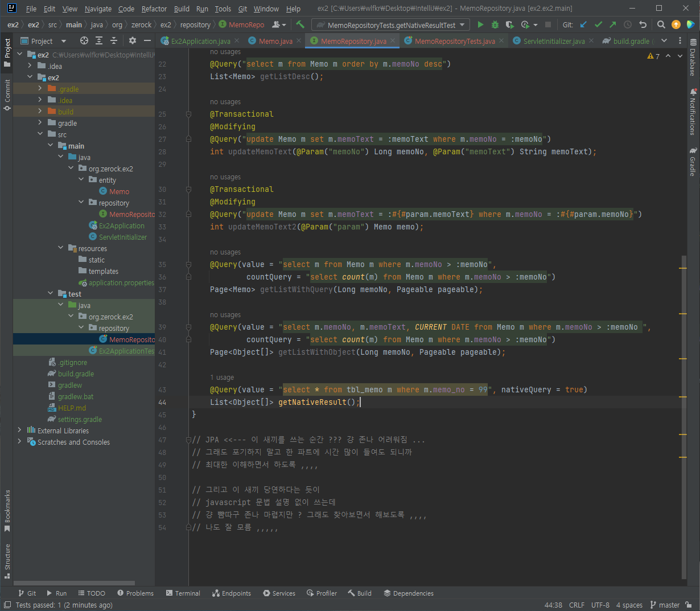
Task: Show Git history clock icon
Action: [x=628, y=24]
